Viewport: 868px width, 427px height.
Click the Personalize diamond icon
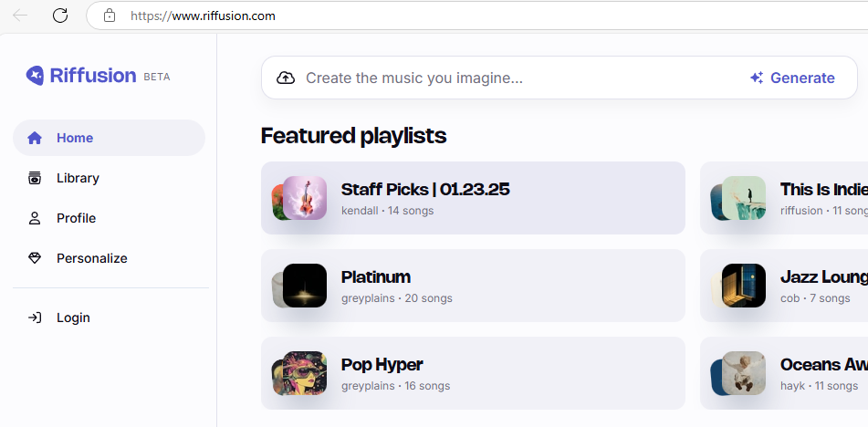pos(35,258)
